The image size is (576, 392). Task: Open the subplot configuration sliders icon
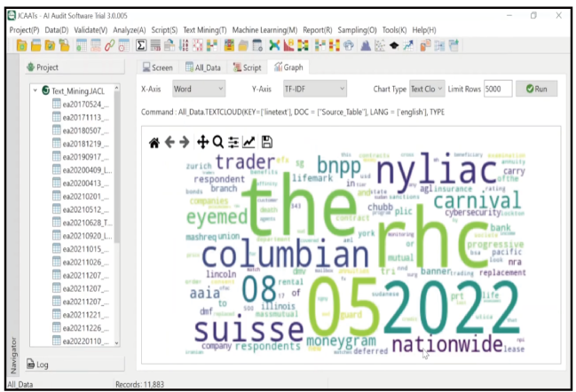coord(233,142)
